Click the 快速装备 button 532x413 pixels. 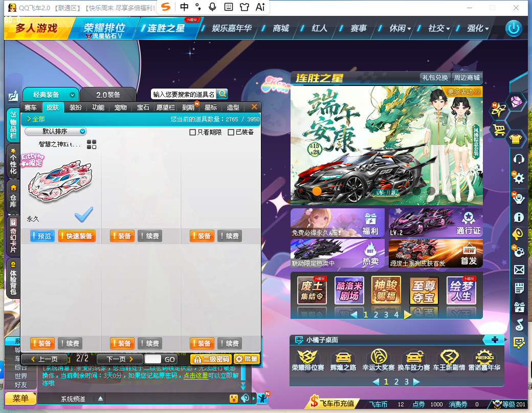click(77, 236)
